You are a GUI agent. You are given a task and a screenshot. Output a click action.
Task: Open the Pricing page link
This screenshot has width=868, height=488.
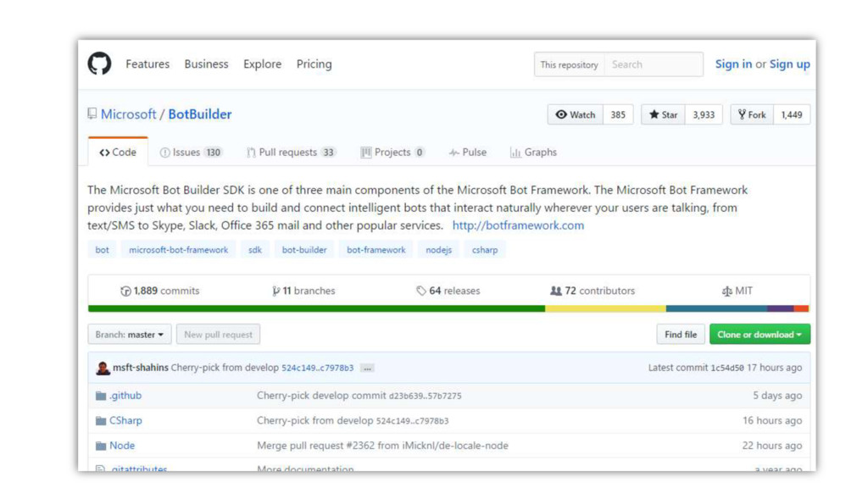click(314, 64)
